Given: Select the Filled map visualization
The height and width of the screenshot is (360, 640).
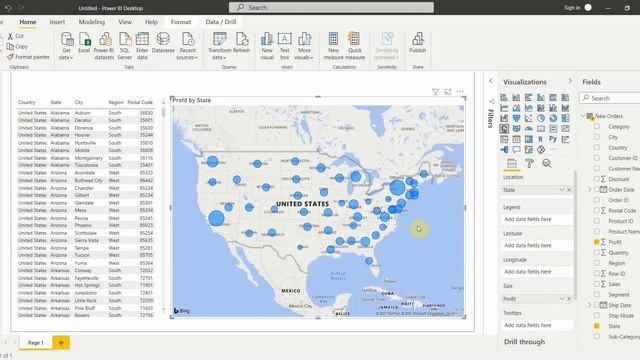Looking at the screenshot, I should [x=516, y=129].
